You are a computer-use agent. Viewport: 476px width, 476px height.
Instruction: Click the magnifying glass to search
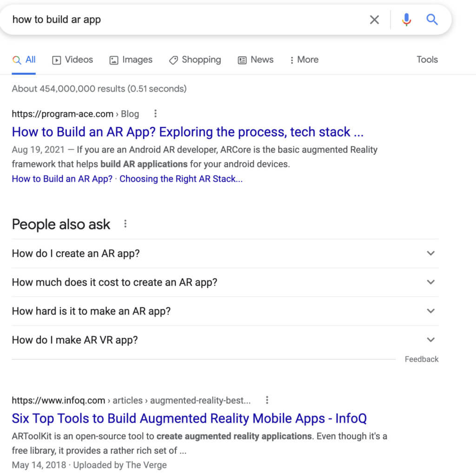[432, 20]
